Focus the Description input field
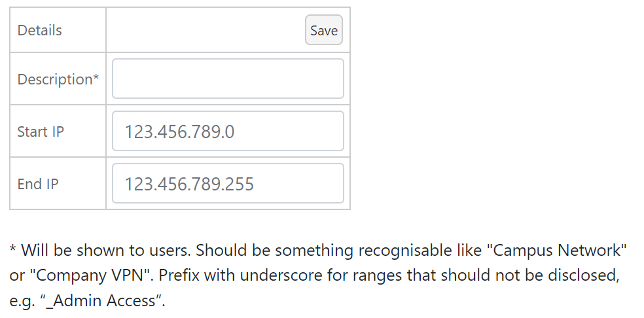 228,79
